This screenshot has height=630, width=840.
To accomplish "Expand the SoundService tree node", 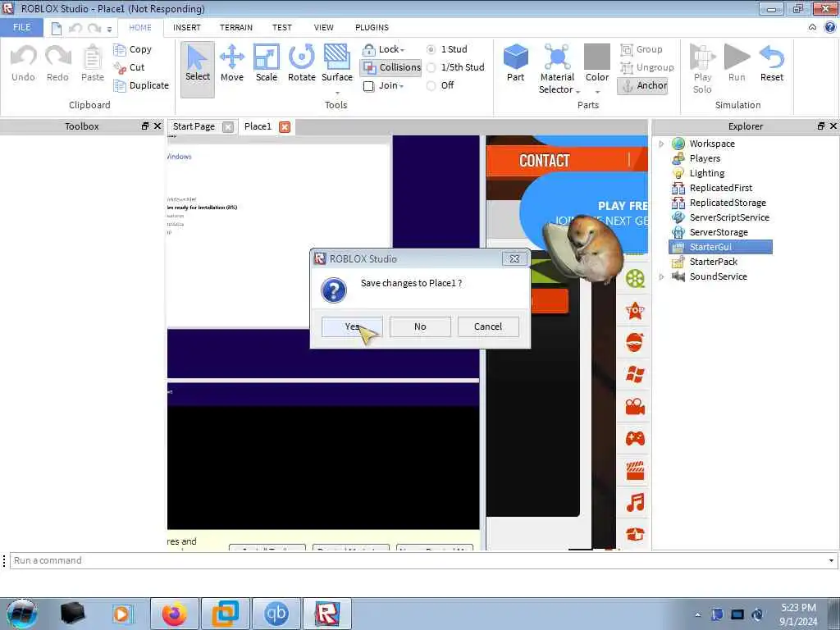I will coord(662,276).
